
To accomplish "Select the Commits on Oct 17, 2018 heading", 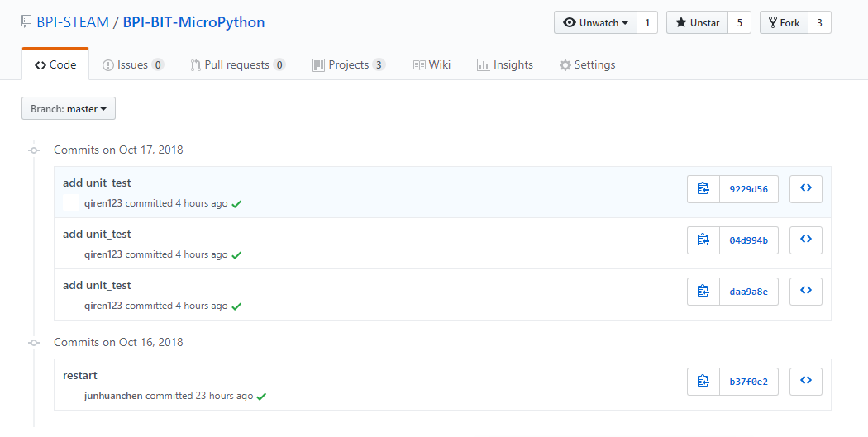I will (x=118, y=150).
